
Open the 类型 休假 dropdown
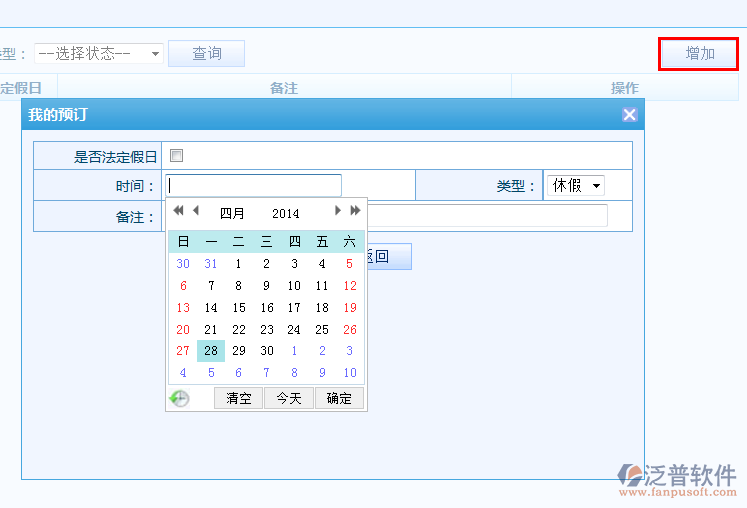576,185
